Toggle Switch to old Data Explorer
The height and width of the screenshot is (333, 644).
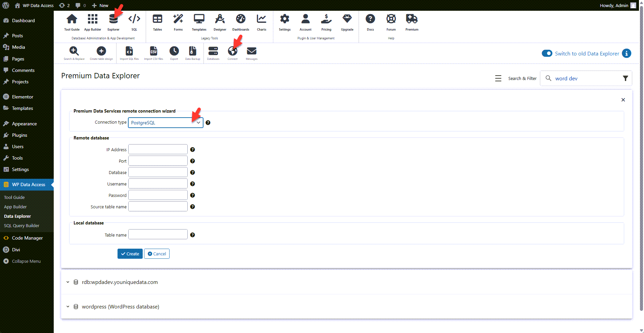547,53
